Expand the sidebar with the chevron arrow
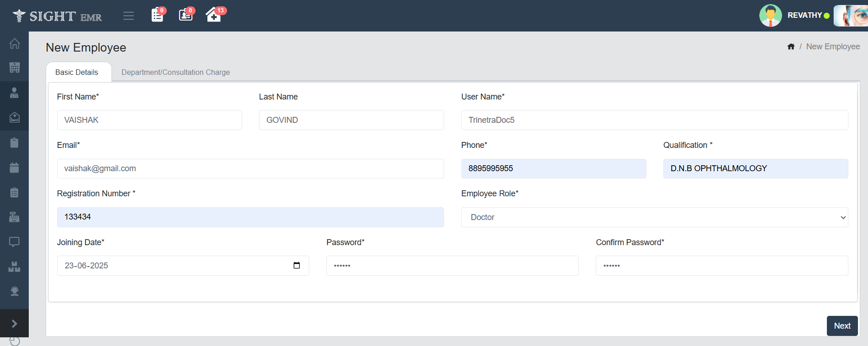 [x=15, y=324]
